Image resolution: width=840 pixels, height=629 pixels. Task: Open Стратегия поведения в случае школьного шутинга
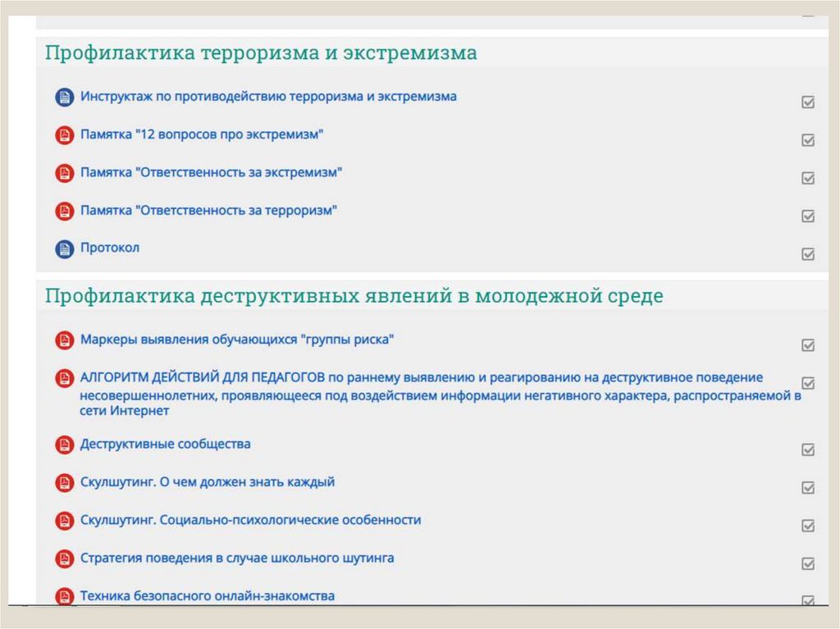(x=237, y=558)
